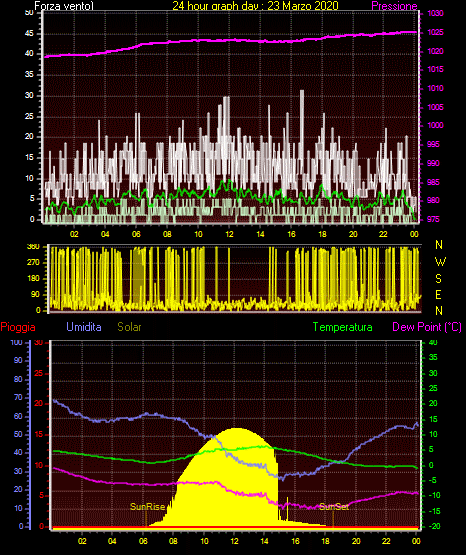Click the 'SunRise' marker label
Viewport: 466px width, 555px height.
point(148,507)
